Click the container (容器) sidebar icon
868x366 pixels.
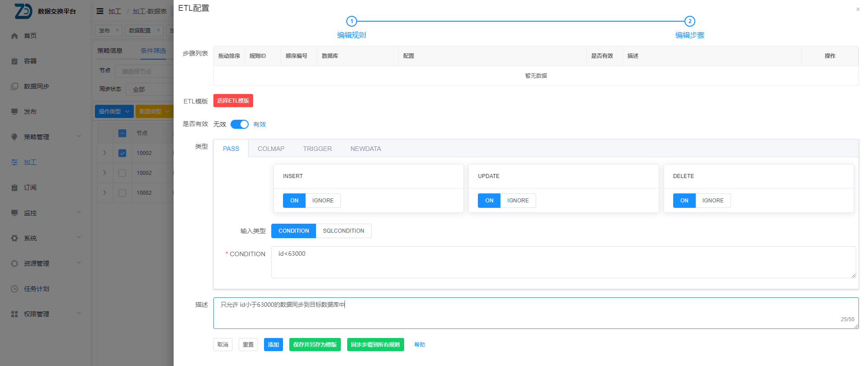(x=14, y=61)
